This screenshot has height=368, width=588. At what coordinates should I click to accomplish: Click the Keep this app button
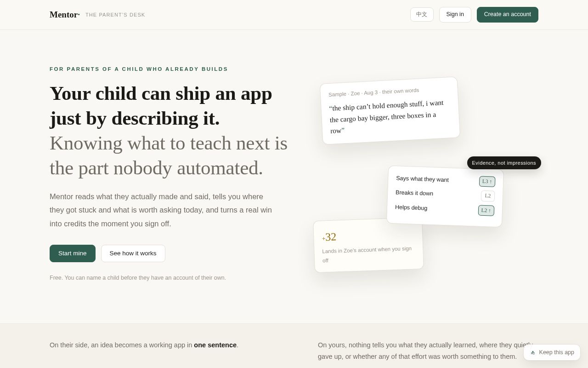(552, 352)
